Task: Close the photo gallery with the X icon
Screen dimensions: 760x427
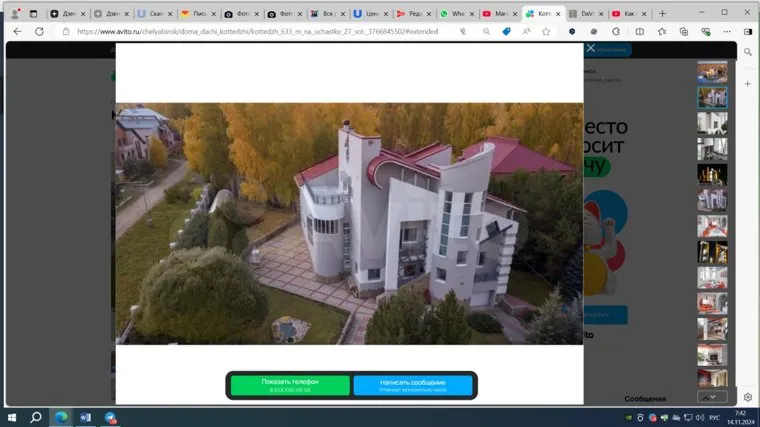Action: 591,48
